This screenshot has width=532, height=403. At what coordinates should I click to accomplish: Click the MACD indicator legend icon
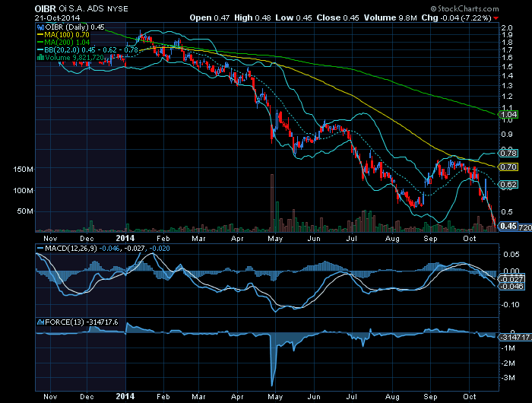[x=40, y=249]
